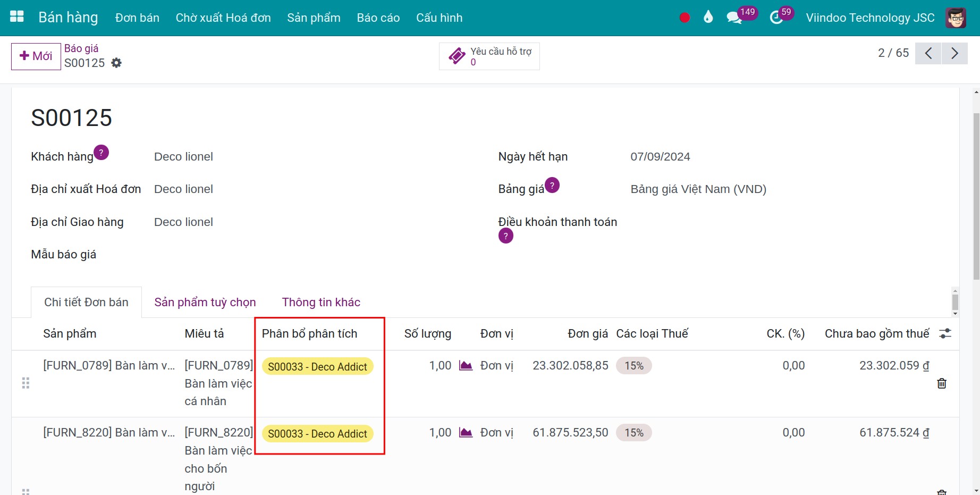Open Viindoo Technology JSC company switcher
The width and height of the screenshot is (980, 495).
click(870, 18)
